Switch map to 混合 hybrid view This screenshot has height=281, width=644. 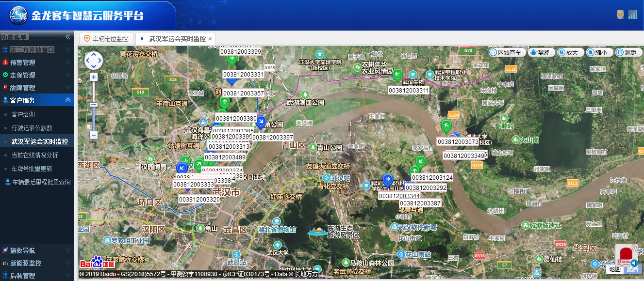tap(632, 269)
